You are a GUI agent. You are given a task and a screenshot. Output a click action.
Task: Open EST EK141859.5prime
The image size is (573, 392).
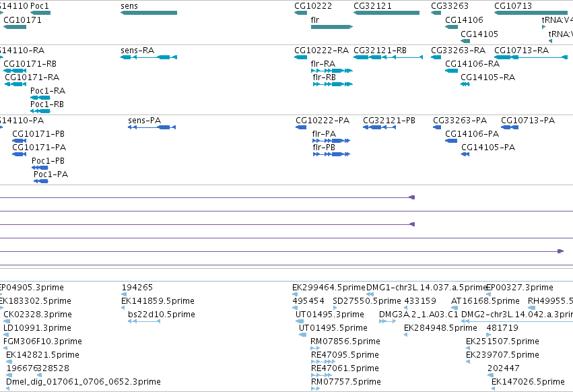(158, 301)
